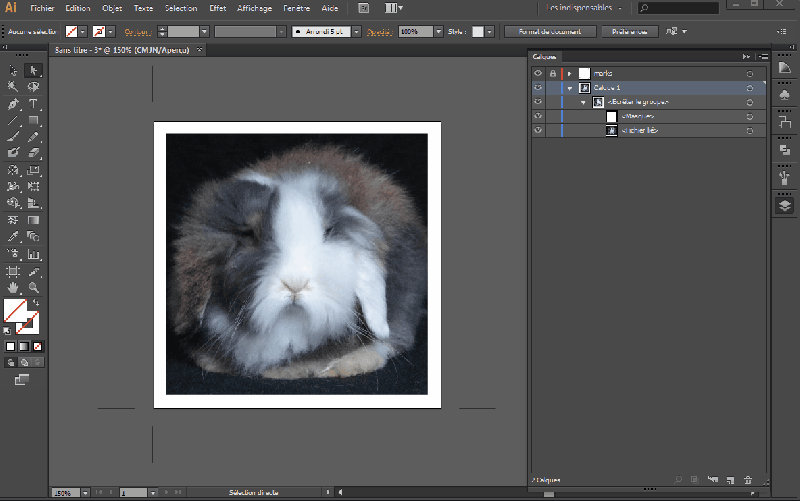Click the Préférences button
Image resolution: width=800 pixels, height=501 pixels.
(x=631, y=32)
